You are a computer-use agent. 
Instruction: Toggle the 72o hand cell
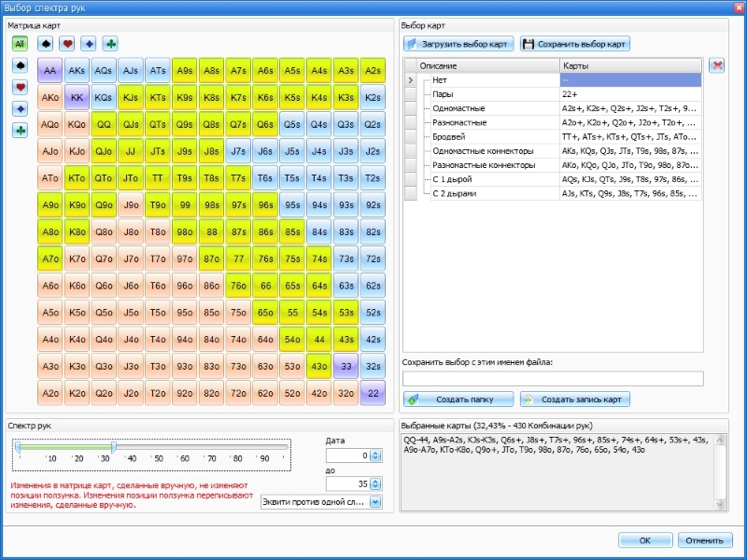pyautogui.click(x=238, y=393)
